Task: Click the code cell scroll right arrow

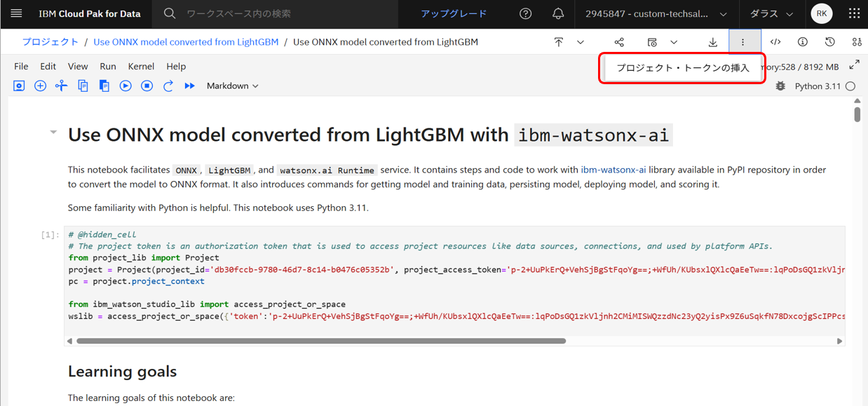Action: pos(840,341)
